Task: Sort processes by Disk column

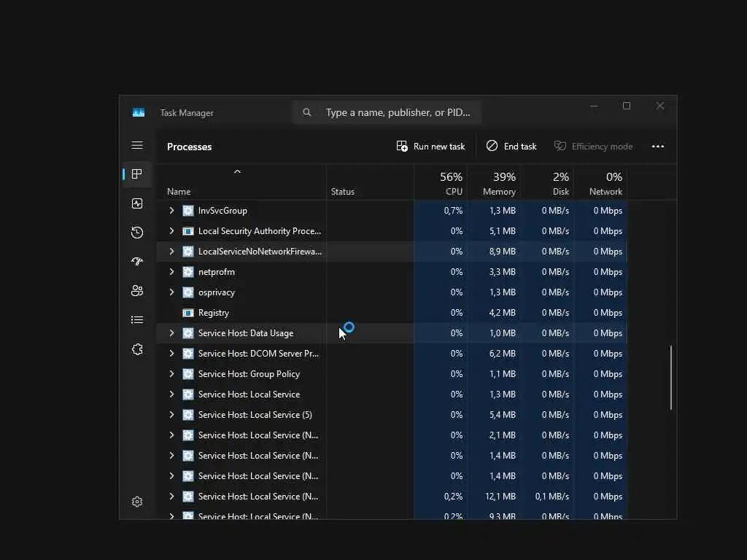Action: pyautogui.click(x=547, y=183)
